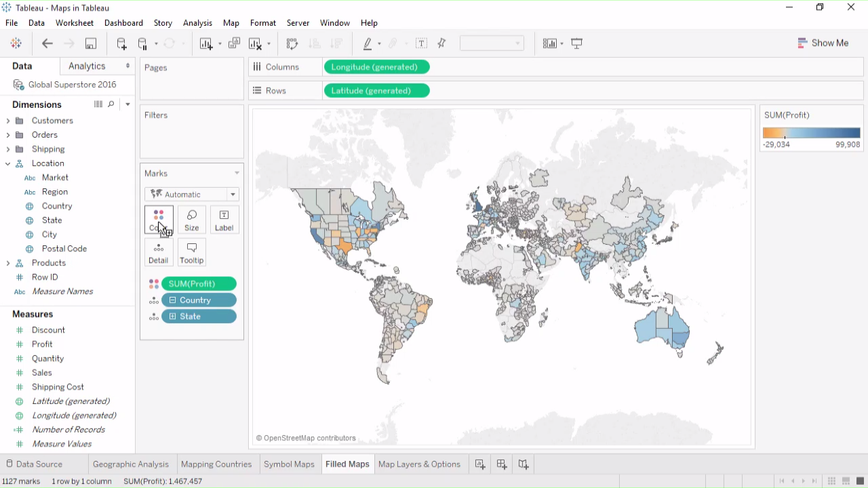Image resolution: width=868 pixels, height=488 pixels.
Task: Switch to the Symbol Maps tab
Action: (289, 464)
